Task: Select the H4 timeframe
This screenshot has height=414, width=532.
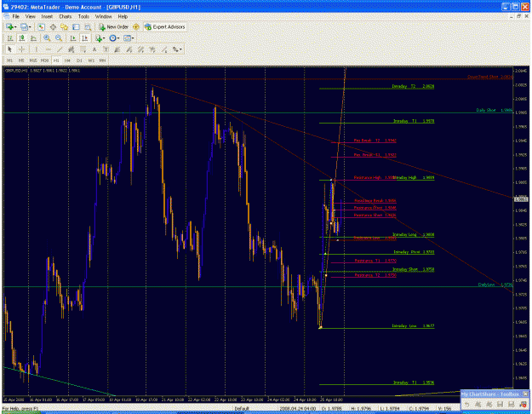Action: point(67,60)
